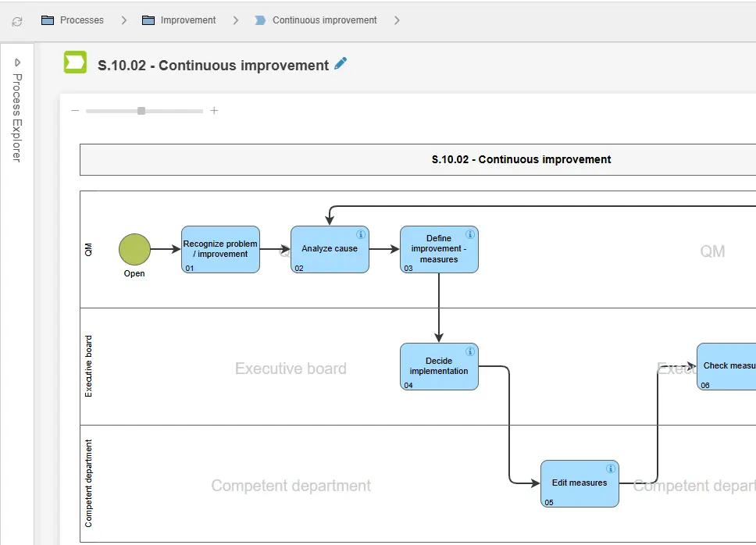The height and width of the screenshot is (545, 756).
Task: Click the Processes folder icon in the breadcrumb
Action: 49,20
